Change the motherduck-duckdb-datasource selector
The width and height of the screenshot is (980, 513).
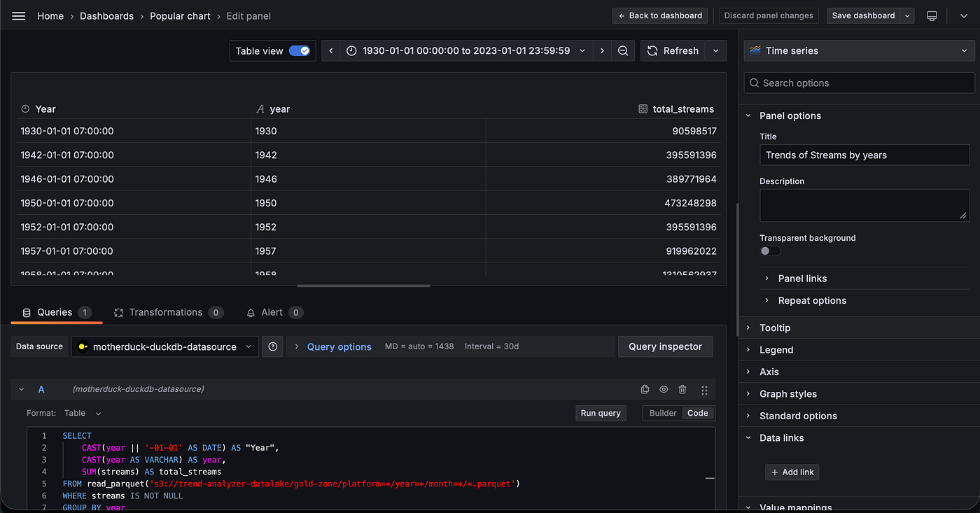tap(164, 346)
